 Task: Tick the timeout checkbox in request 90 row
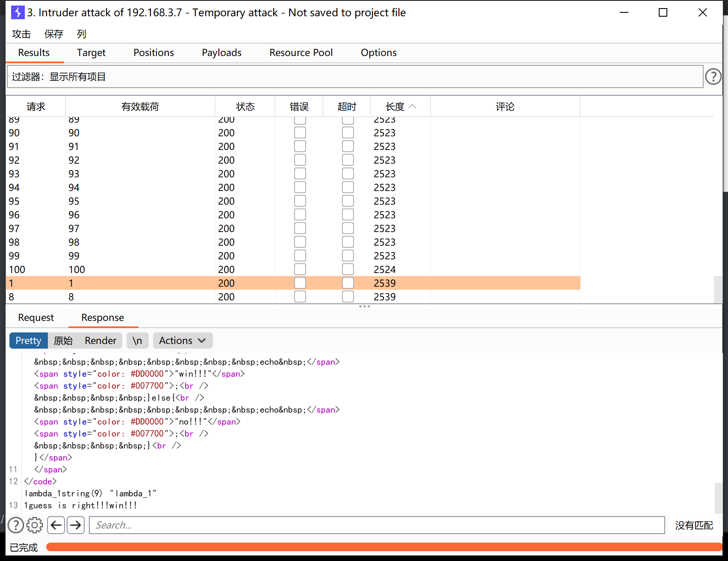(x=348, y=133)
